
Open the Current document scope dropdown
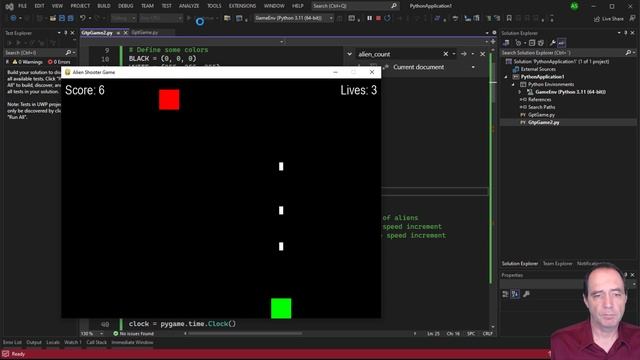tap(473, 67)
